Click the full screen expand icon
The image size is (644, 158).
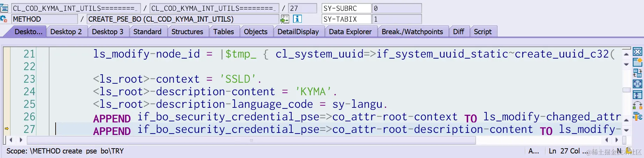[x=637, y=84]
